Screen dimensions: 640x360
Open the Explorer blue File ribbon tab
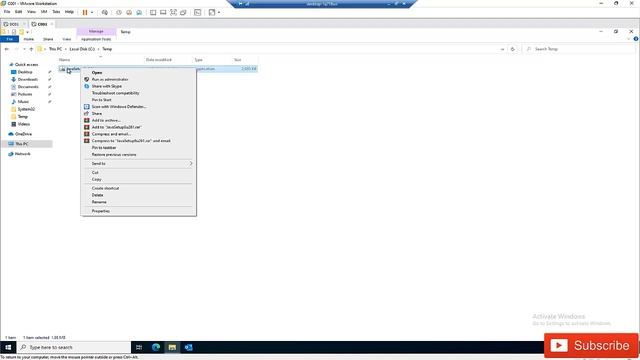(9, 39)
